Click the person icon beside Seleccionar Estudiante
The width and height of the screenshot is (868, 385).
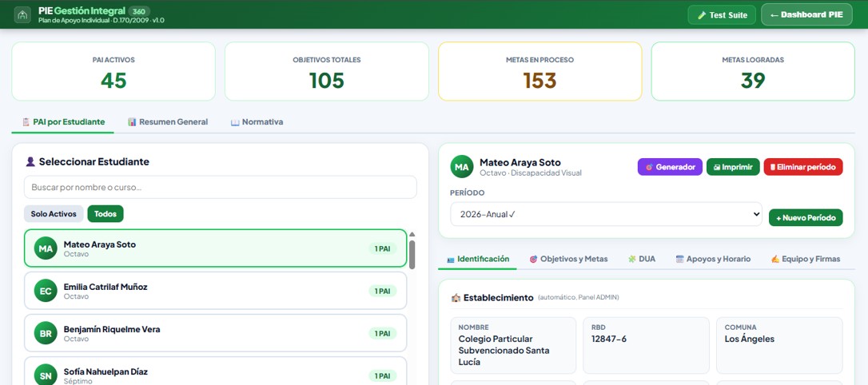point(30,161)
